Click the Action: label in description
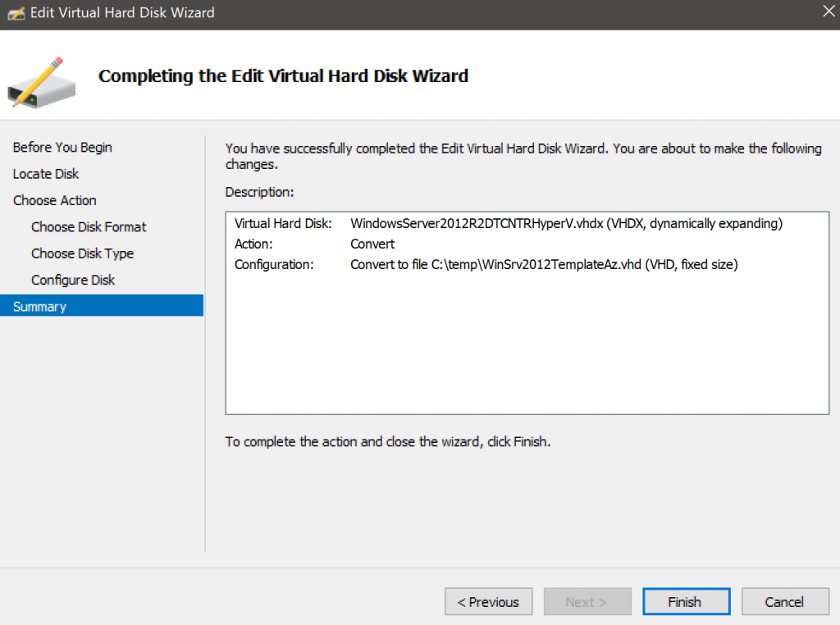Viewport: 840px width, 625px height. (253, 244)
